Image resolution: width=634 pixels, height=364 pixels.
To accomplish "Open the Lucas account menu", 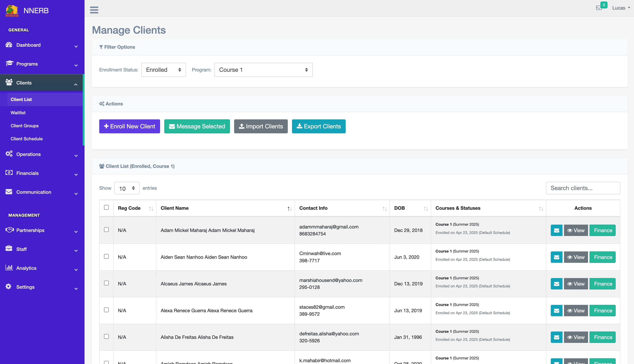I will [x=621, y=8].
